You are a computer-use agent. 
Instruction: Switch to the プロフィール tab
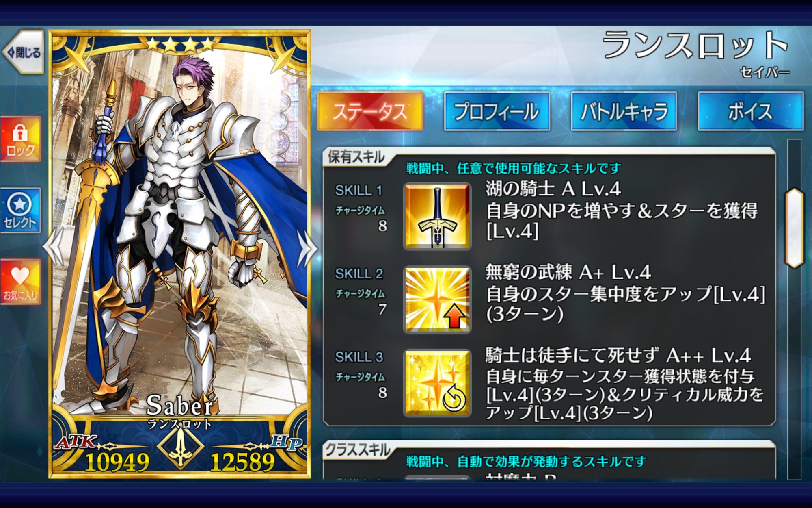tap(497, 111)
